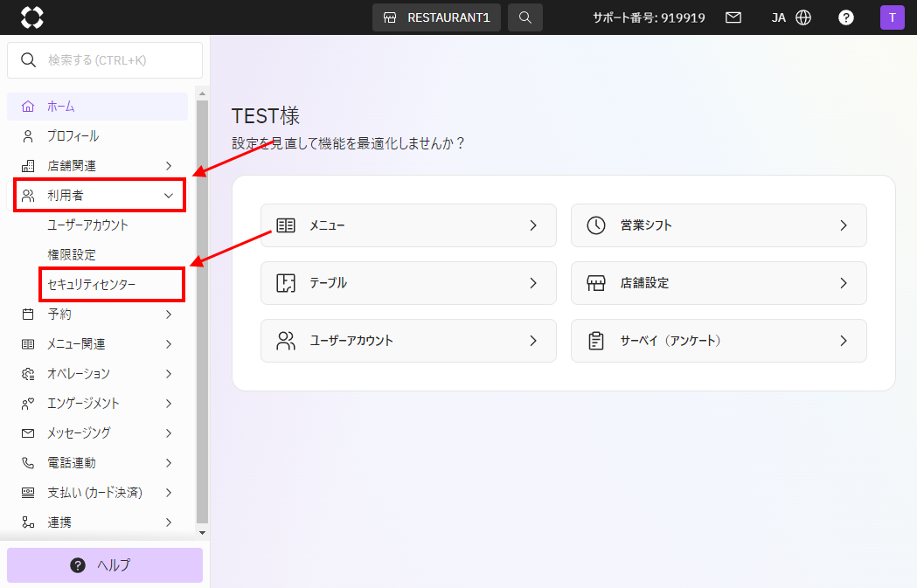Select セキュリティセンター in the sidebar
Viewport: 917px width, 588px height.
(92, 285)
